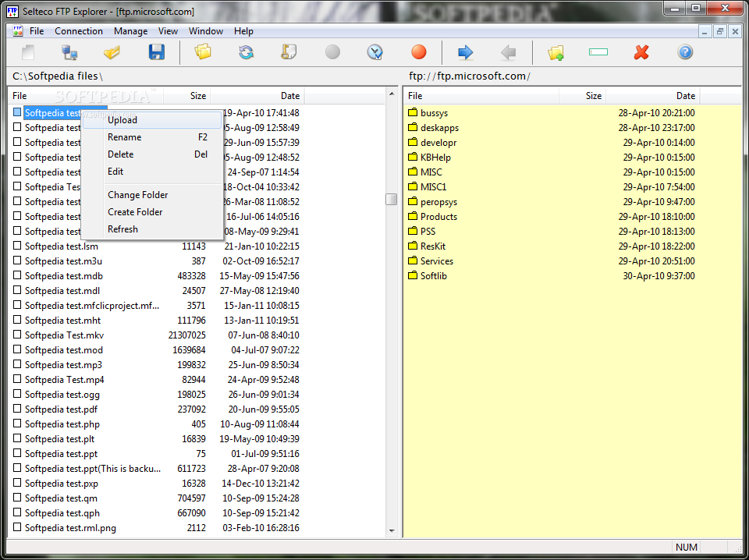The image size is (749, 560).
Task: Click the grey circle toolbar icon
Action: coord(332,52)
